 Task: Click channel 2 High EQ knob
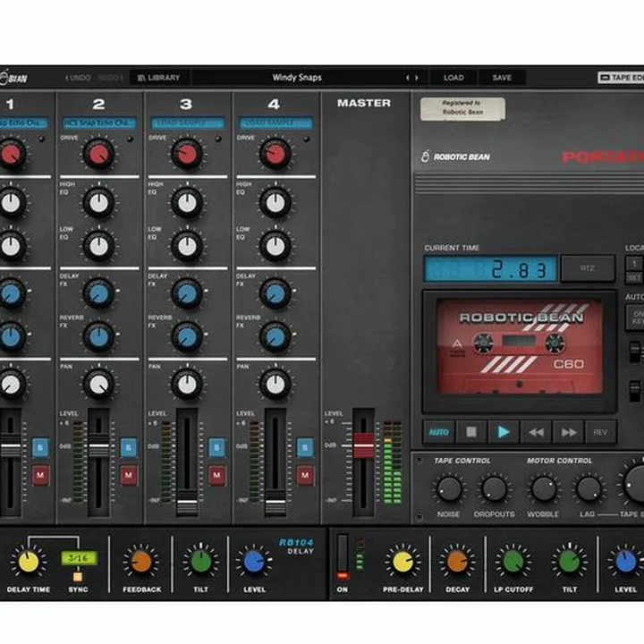click(98, 202)
